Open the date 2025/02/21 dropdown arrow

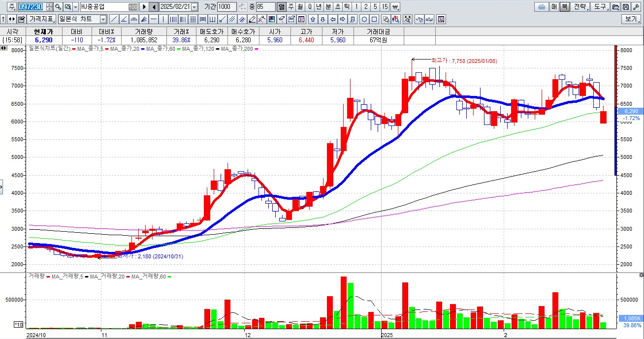[x=194, y=7]
